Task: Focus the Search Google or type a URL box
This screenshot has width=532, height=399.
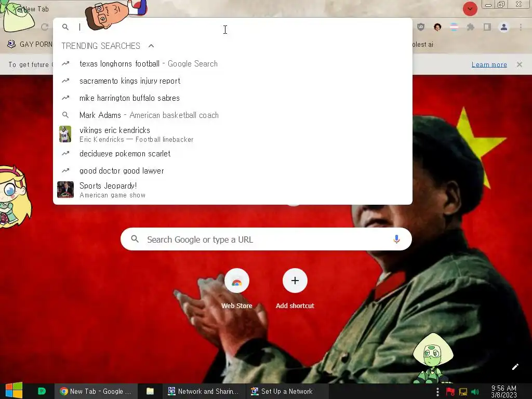Action: [266, 239]
